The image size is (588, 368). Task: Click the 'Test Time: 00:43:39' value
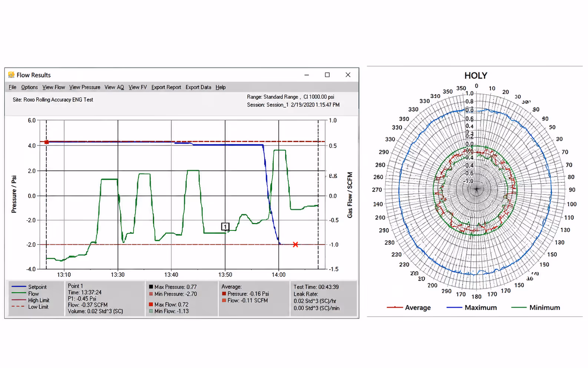pyautogui.click(x=316, y=287)
